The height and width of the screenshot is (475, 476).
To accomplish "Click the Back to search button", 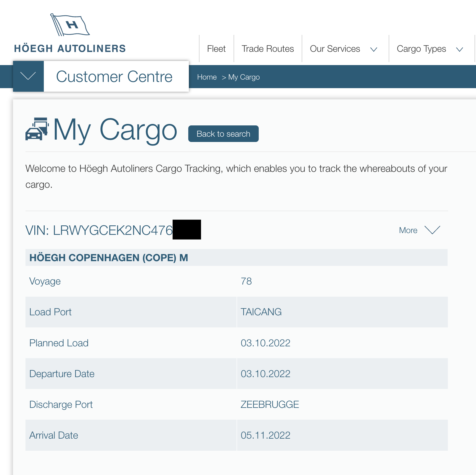I will (223, 134).
